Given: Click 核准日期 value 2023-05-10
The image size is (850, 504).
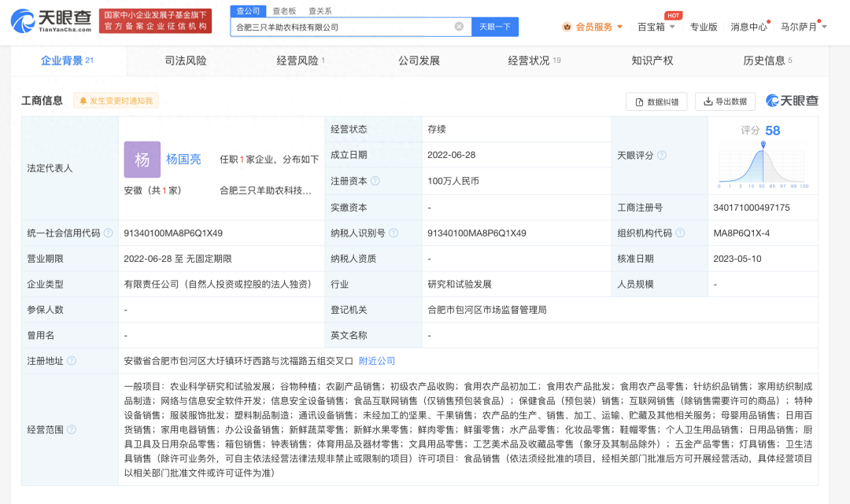Looking at the screenshot, I should click(x=737, y=259).
